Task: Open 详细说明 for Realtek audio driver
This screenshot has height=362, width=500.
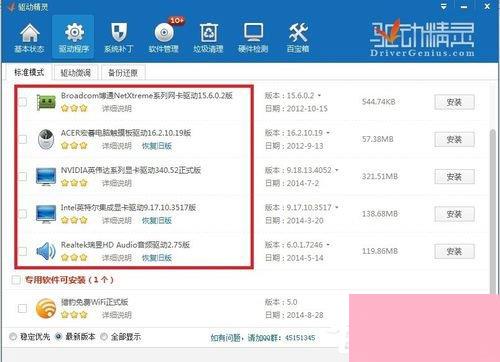Action: tap(117, 258)
